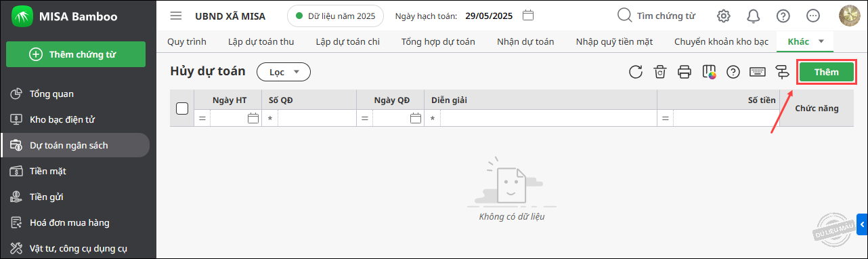Image resolution: width=868 pixels, height=259 pixels.
Task: Click the printer icon
Action: pyautogui.click(x=685, y=72)
